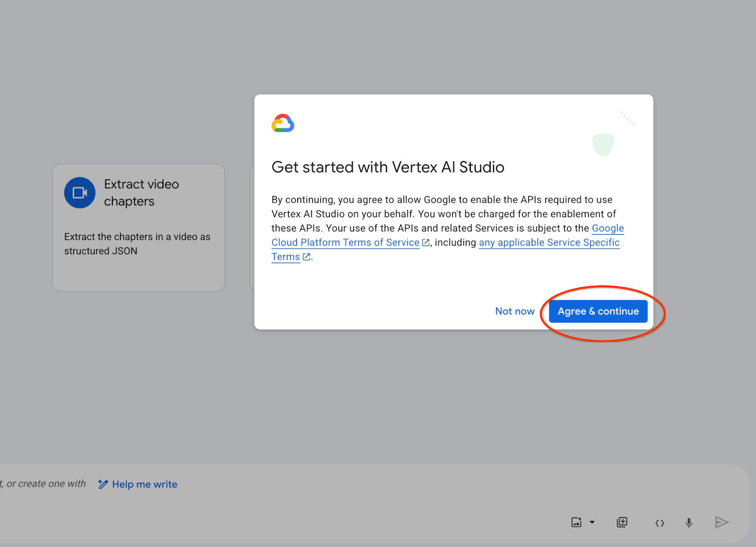Dismiss dialog with Not now

tap(515, 311)
